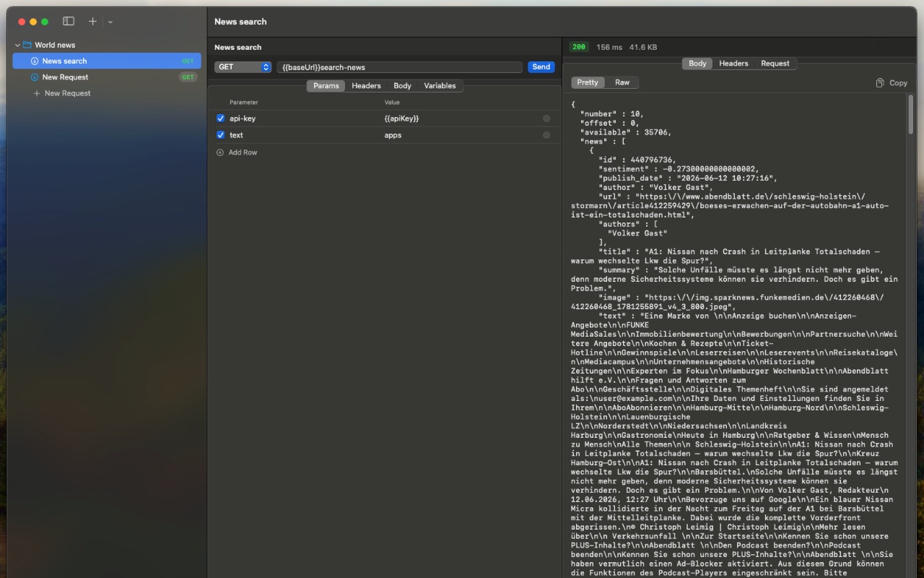This screenshot has height=578, width=924.
Task: Click the 41.6 KB response size
Action: (x=643, y=47)
